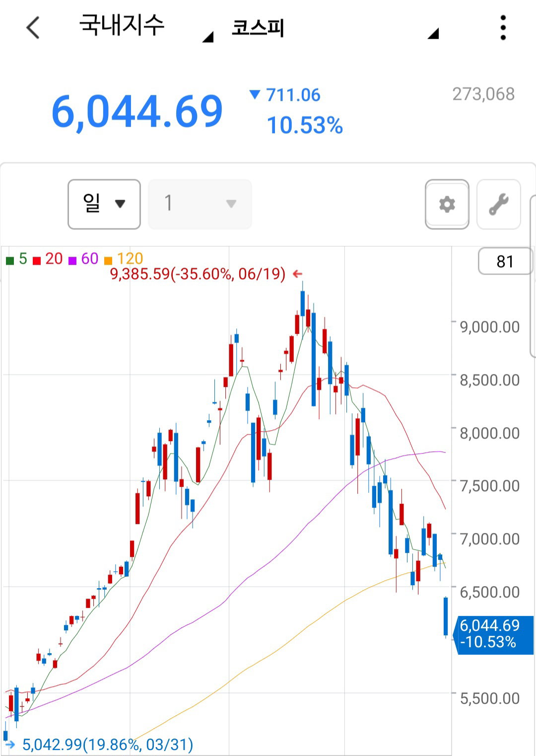The height and width of the screenshot is (756, 536).
Task: Tap the current price 6,044.69 headline
Action: (x=137, y=111)
